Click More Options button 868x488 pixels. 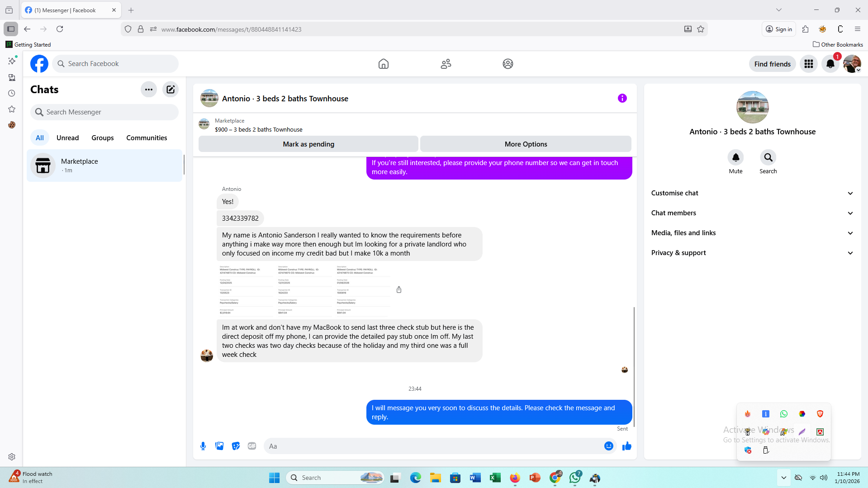point(526,144)
